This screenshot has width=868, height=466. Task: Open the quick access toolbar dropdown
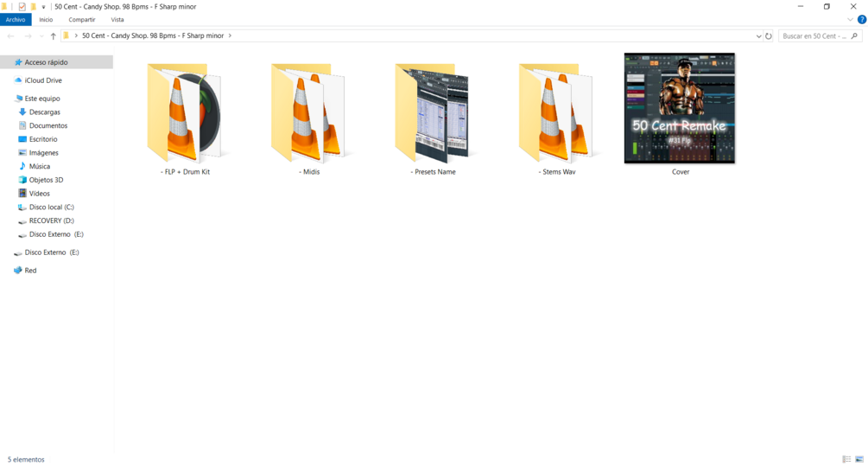click(x=43, y=7)
